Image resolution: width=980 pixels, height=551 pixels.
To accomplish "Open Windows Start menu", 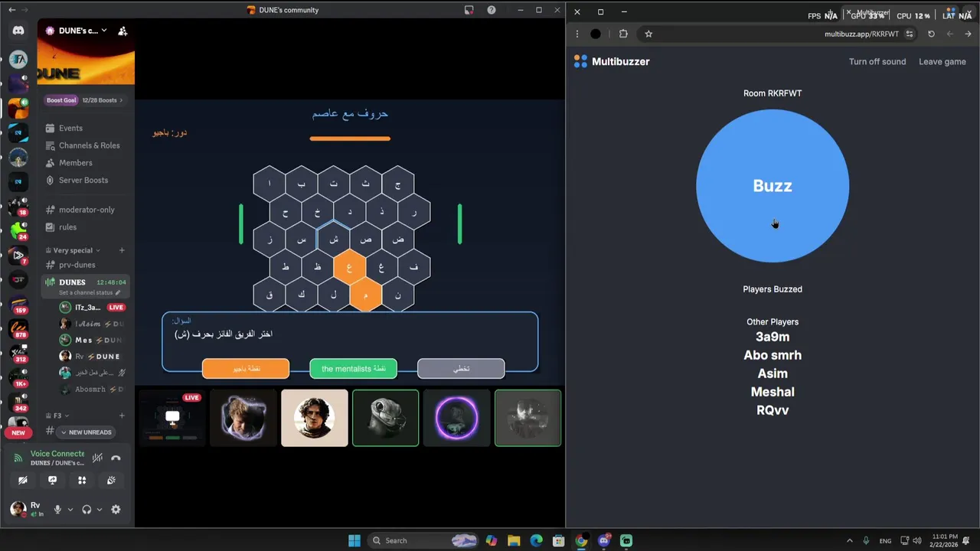I will [354, 540].
